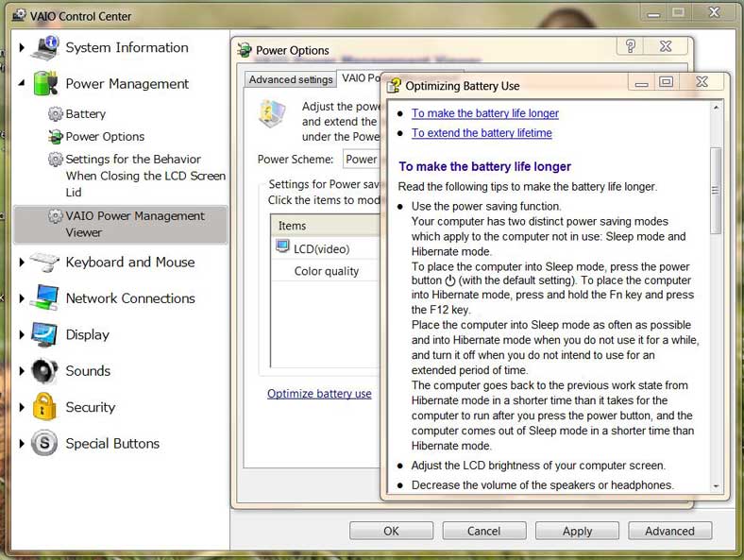Select VAIO Power Management Viewer item
This screenshot has height=560, width=744.
121,224
